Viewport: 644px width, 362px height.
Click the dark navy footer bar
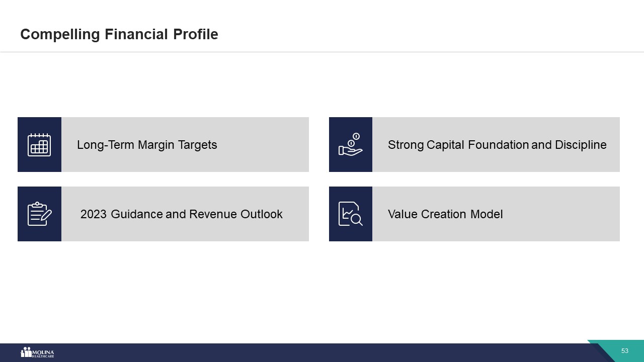click(302, 353)
